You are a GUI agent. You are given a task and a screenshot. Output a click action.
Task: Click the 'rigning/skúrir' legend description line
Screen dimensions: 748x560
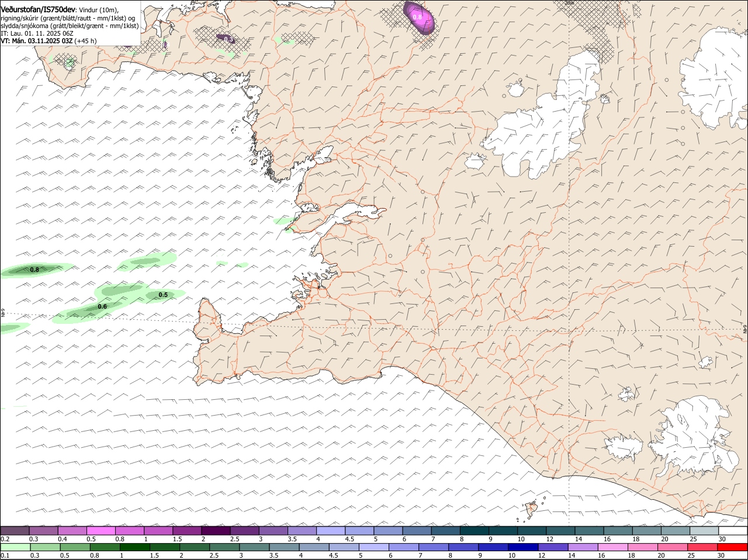coord(68,18)
